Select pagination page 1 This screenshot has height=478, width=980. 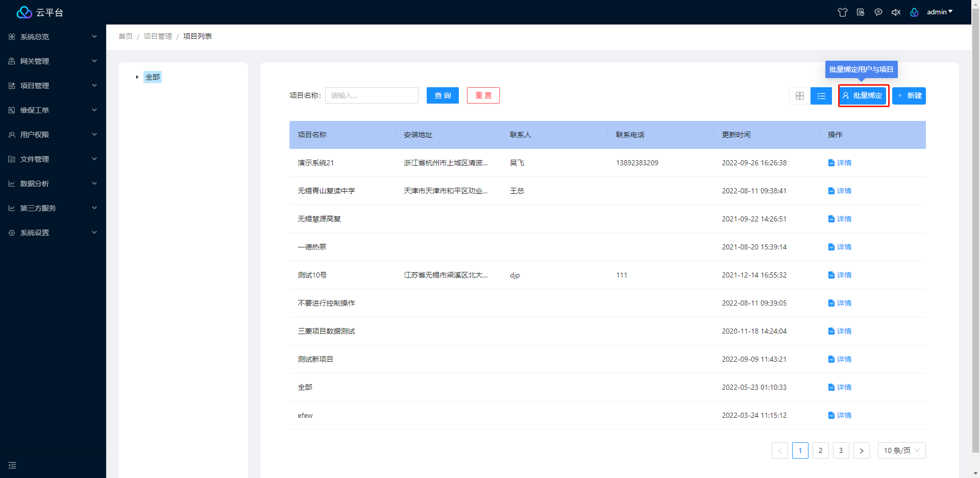800,450
